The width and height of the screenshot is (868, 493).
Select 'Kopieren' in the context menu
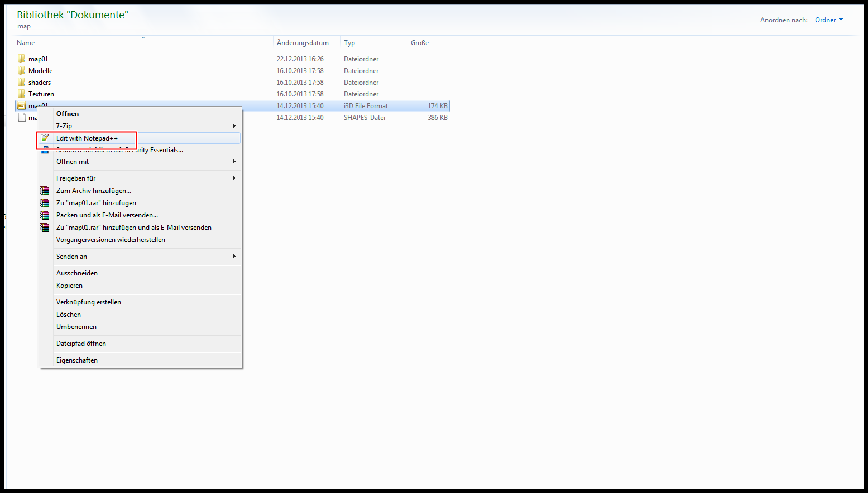click(x=69, y=286)
